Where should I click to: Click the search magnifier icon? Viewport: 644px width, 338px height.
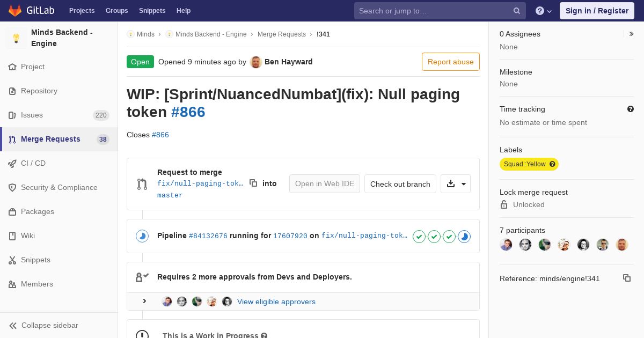click(x=517, y=11)
